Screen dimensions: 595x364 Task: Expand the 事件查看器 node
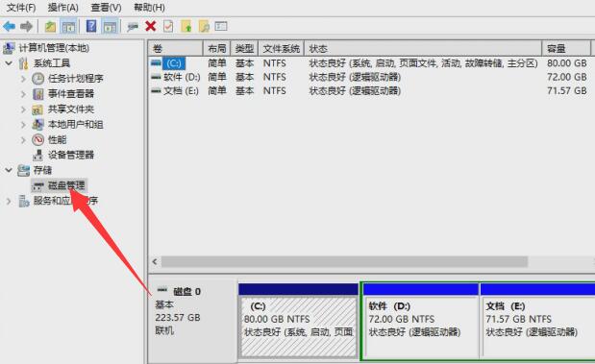pos(23,94)
